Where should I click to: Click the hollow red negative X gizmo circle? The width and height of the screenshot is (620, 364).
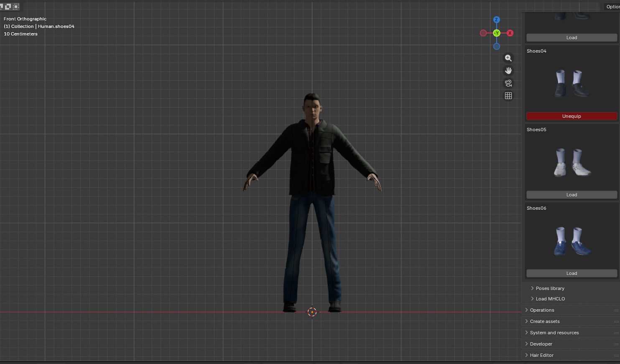(x=483, y=33)
